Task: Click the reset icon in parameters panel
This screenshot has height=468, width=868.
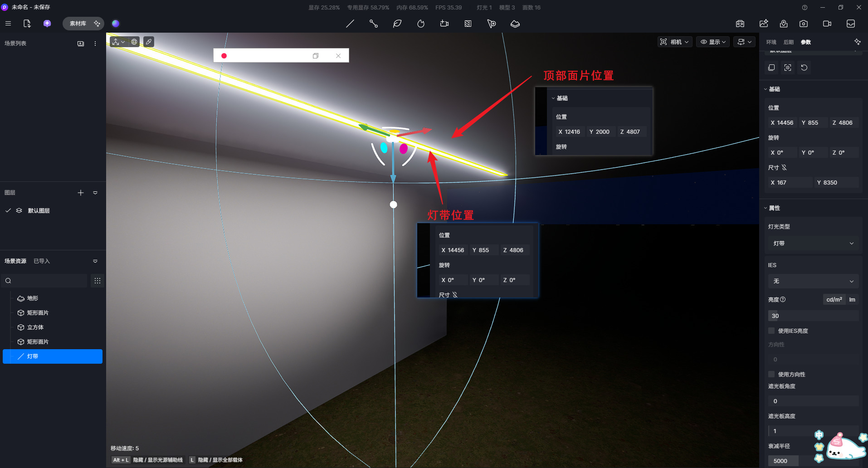Action: pyautogui.click(x=804, y=68)
